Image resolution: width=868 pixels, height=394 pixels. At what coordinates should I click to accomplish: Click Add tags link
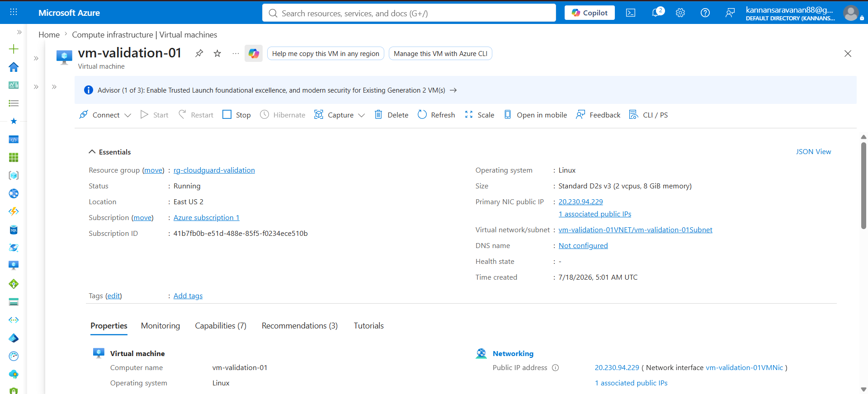coord(188,296)
